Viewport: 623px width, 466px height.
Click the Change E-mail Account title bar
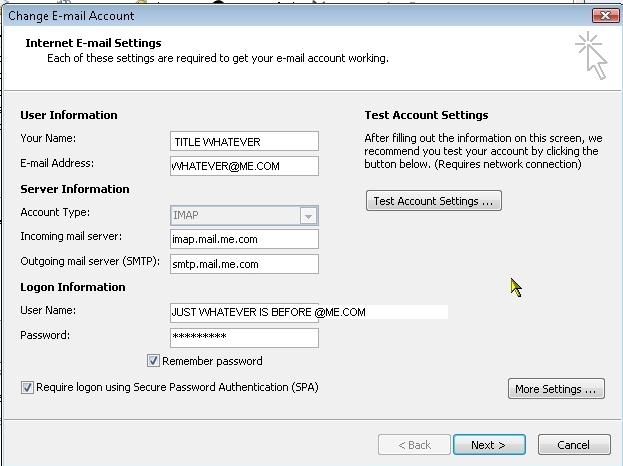[298, 16]
